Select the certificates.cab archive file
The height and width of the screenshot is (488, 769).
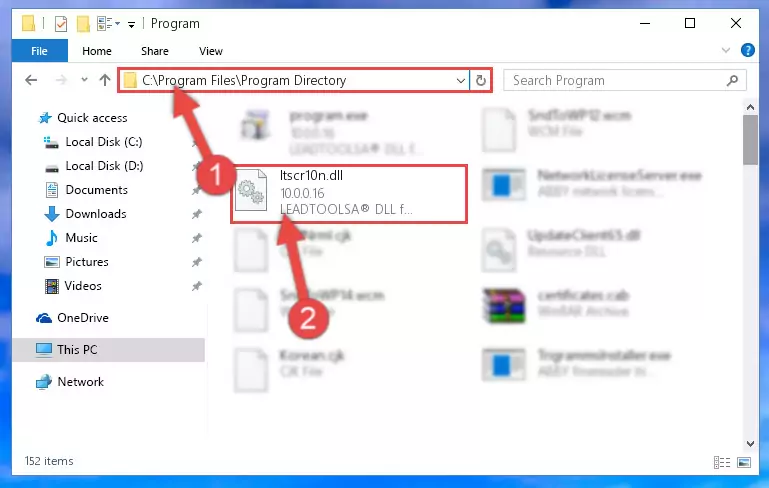coord(557,304)
